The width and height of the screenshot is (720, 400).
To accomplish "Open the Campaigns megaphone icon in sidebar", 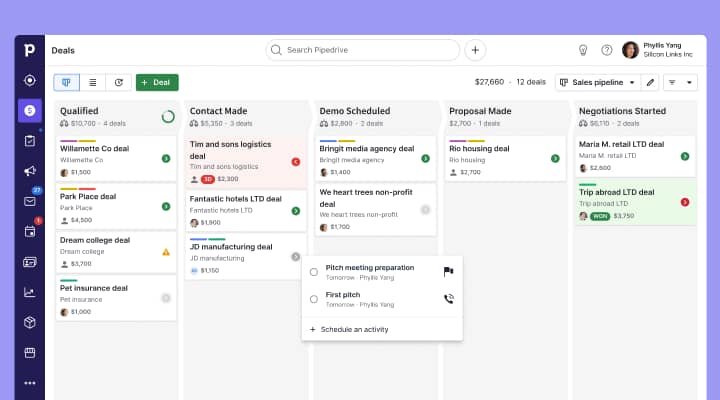I will click(x=30, y=171).
